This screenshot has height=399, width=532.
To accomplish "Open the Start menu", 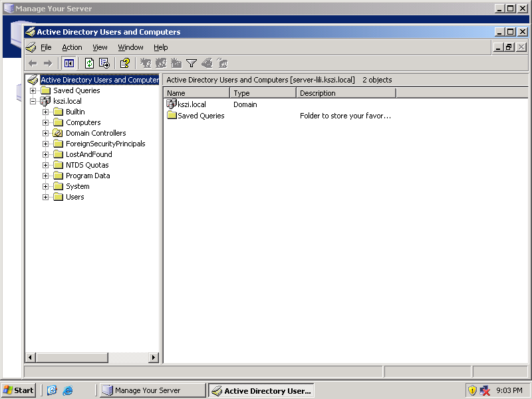I will pyautogui.click(x=19, y=390).
